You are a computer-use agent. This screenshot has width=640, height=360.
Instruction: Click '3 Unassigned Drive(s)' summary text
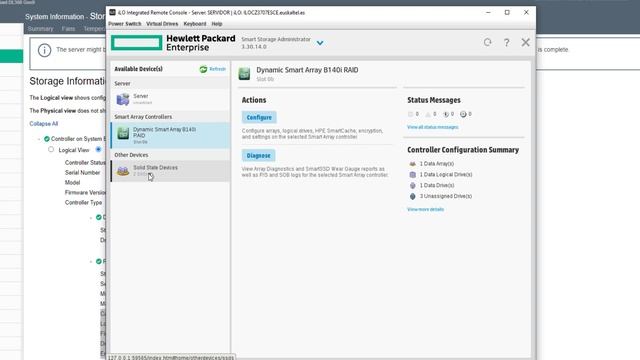[446, 196]
